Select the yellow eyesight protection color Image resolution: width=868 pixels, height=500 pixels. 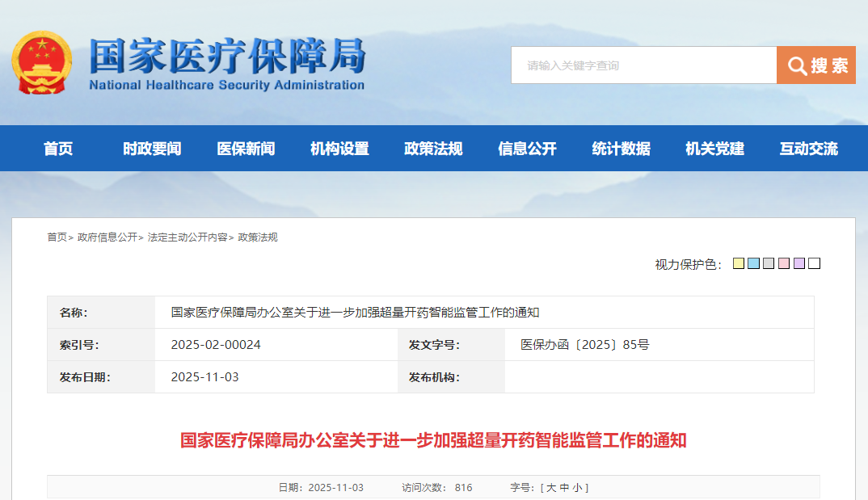click(x=738, y=263)
